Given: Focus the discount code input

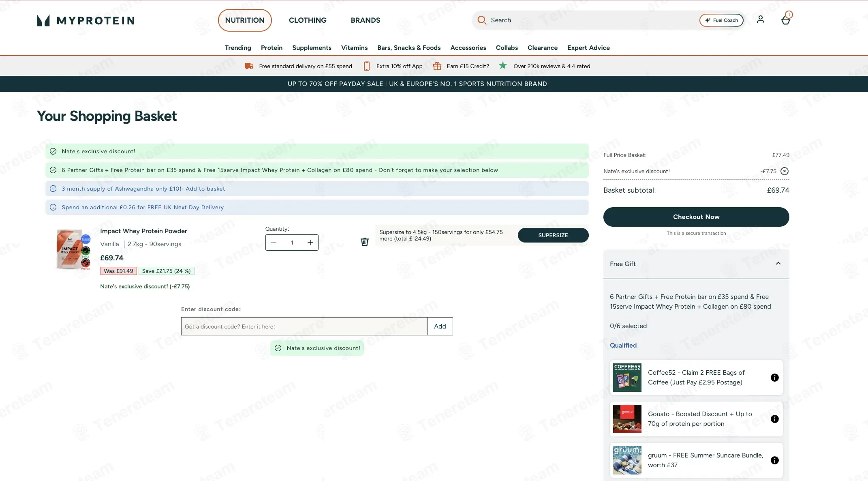Looking at the screenshot, I should tap(304, 326).
